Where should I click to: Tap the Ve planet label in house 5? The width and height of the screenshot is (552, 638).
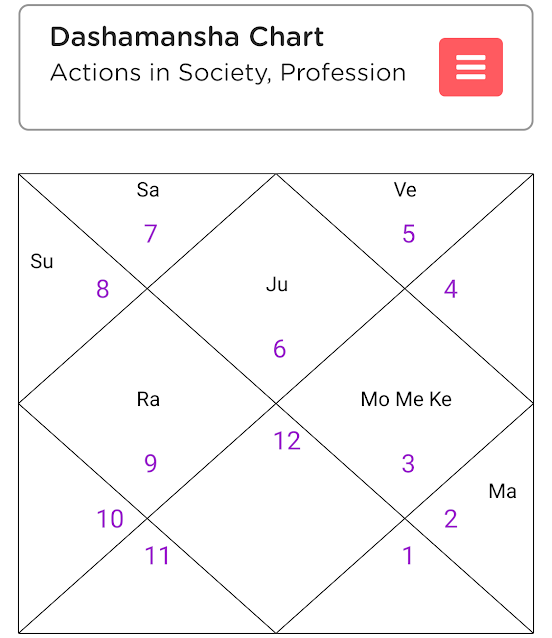[405, 190]
